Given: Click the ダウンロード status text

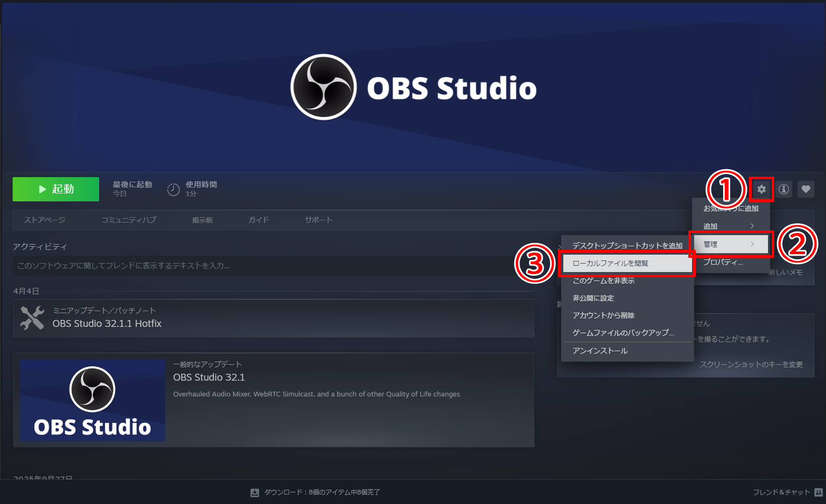Looking at the screenshot, I should [x=322, y=492].
